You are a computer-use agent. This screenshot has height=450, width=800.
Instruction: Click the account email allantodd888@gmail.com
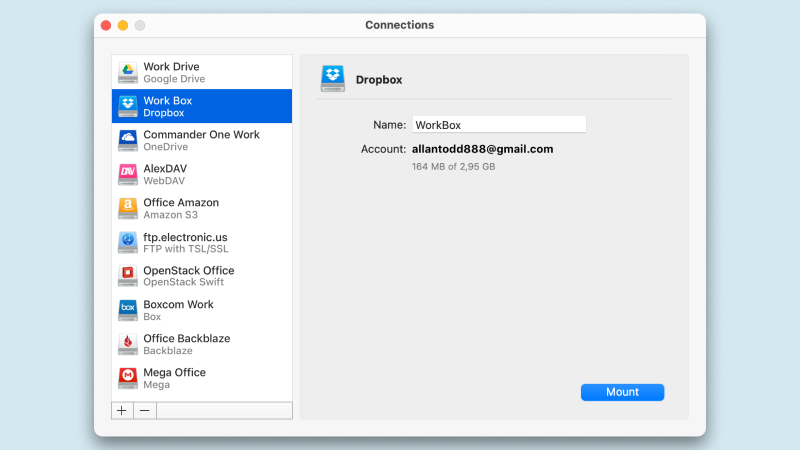click(483, 149)
